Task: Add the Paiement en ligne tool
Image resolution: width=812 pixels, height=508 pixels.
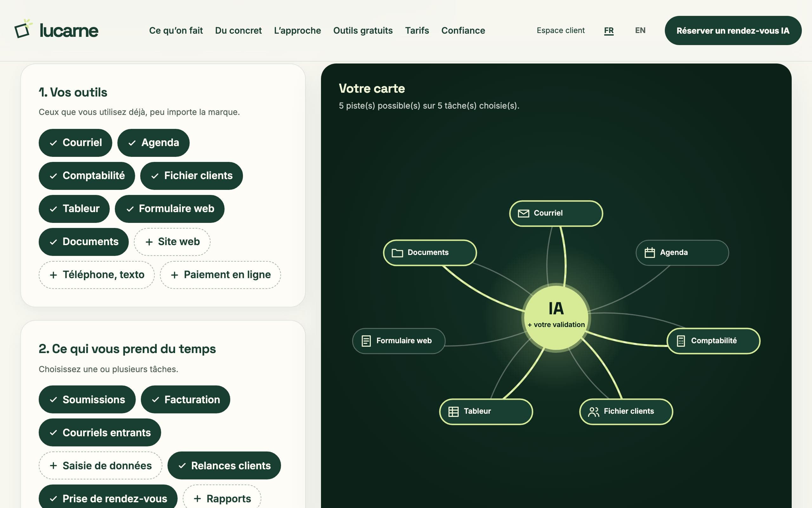Action: pyautogui.click(x=220, y=275)
